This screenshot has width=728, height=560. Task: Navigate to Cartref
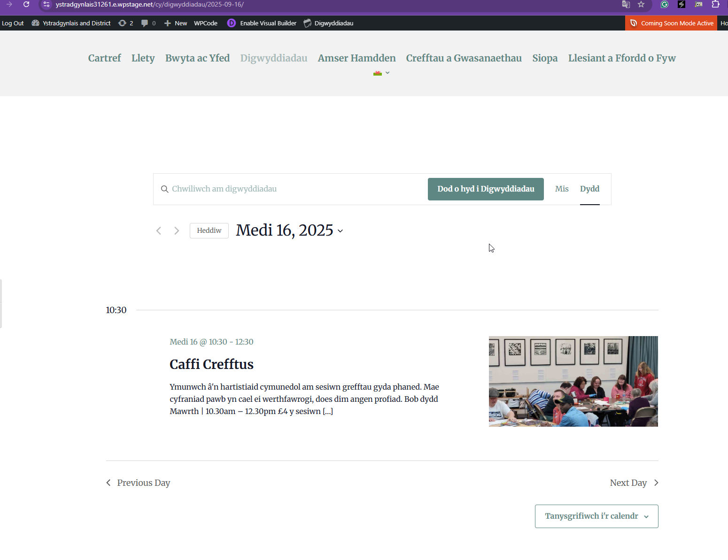[104, 58]
